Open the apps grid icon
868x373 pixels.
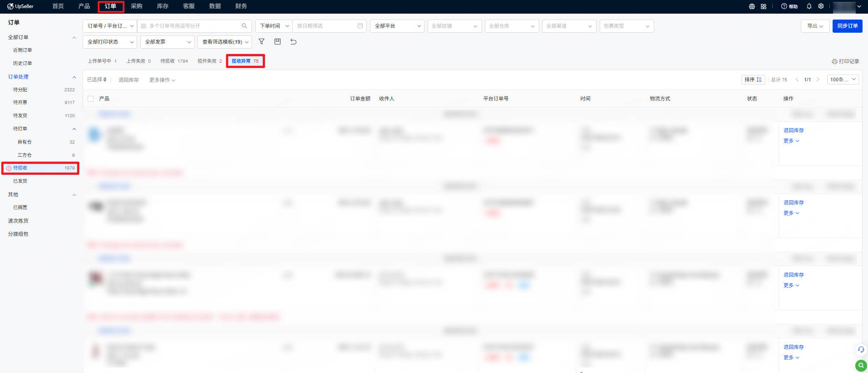tap(764, 6)
